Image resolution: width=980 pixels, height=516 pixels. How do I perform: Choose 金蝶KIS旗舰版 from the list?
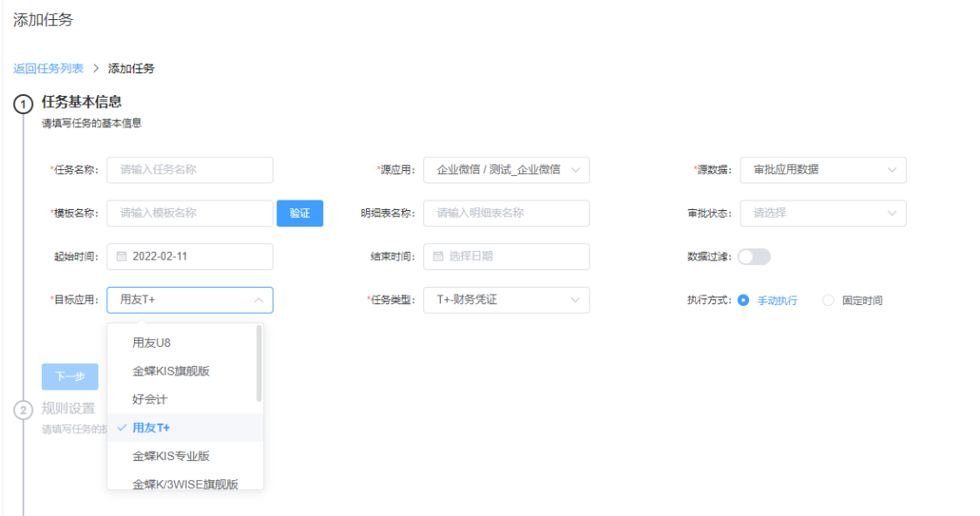tap(185, 371)
